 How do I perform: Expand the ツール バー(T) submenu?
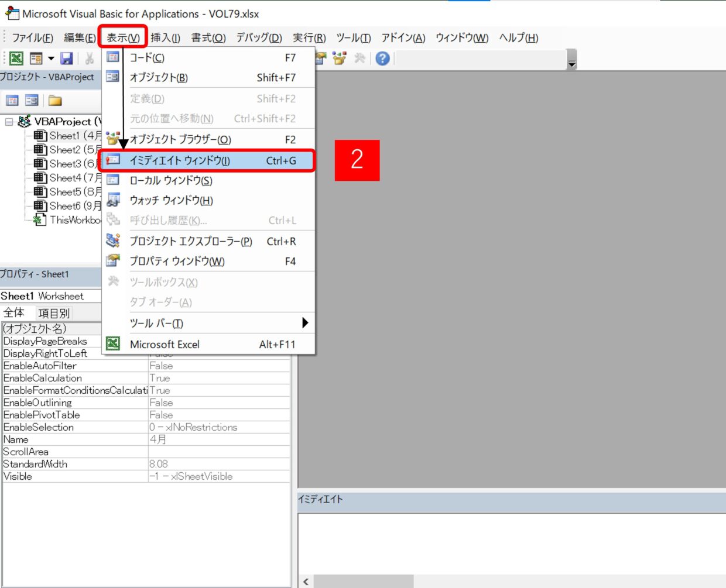(x=209, y=324)
